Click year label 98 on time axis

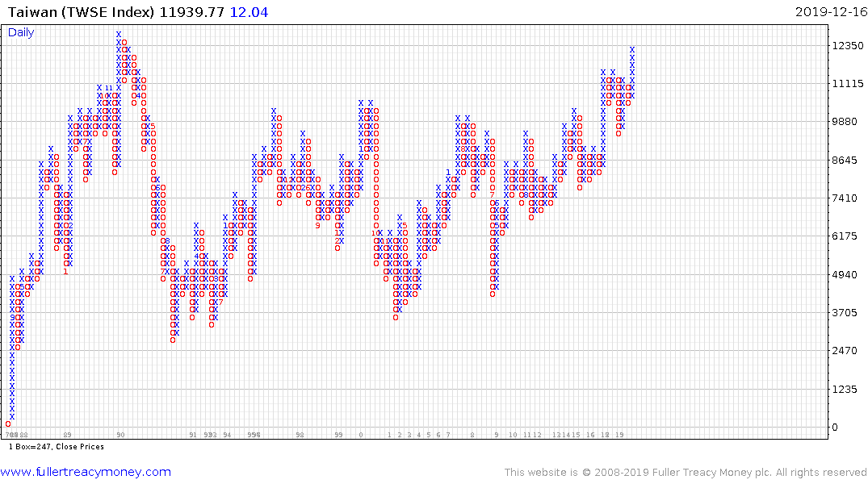tap(300, 435)
